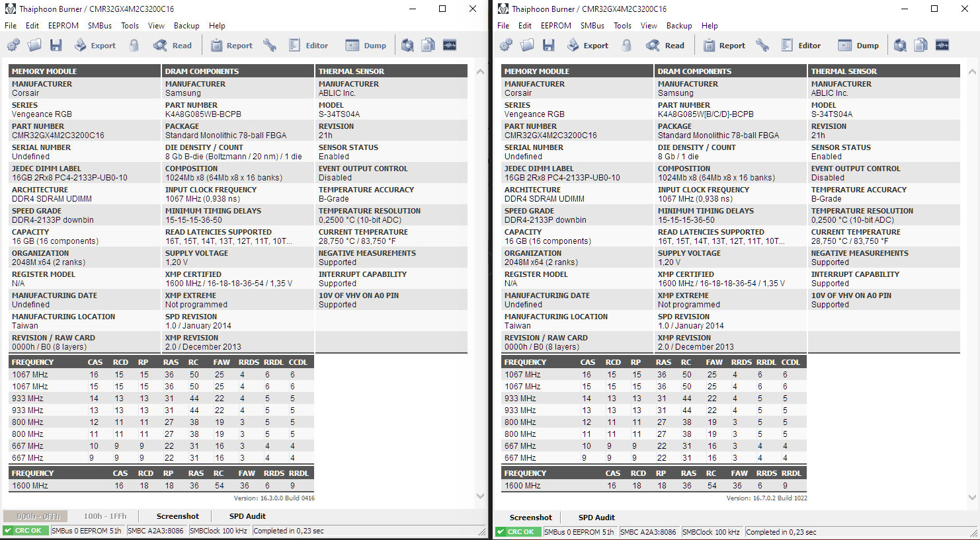Click scrollbar down arrow in left window
The width and height of the screenshot is (980, 540).
480,496
